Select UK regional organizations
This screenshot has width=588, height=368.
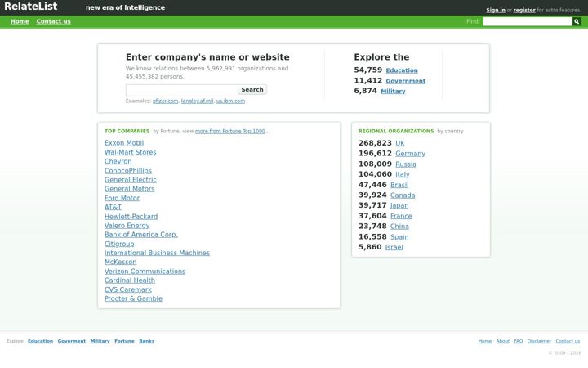click(400, 143)
